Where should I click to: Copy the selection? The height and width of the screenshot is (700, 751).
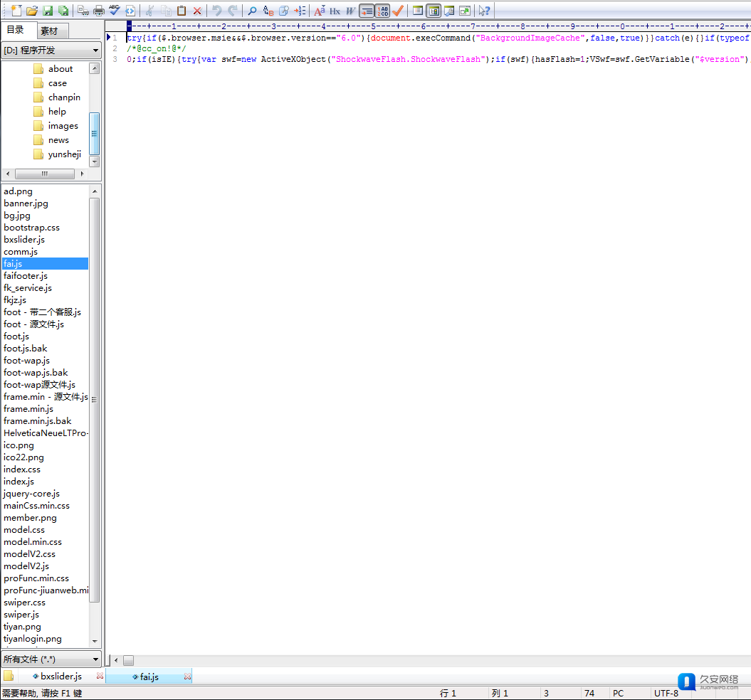click(x=166, y=11)
